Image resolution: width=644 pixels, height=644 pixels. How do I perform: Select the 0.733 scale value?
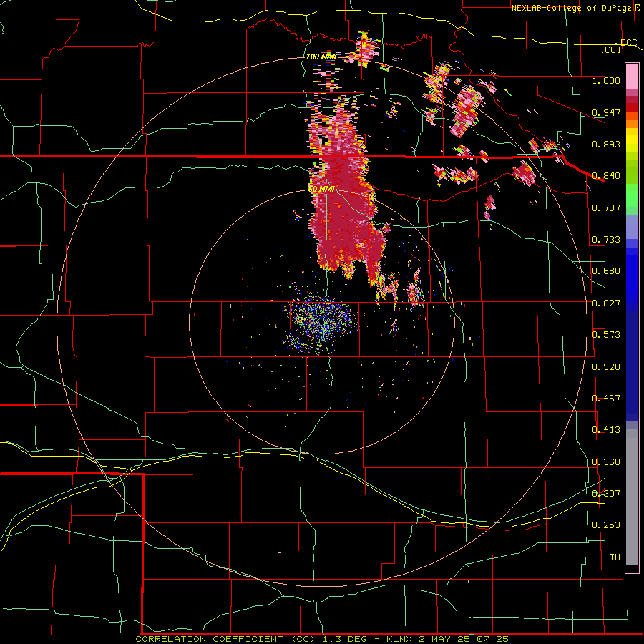tap(606, 239)
